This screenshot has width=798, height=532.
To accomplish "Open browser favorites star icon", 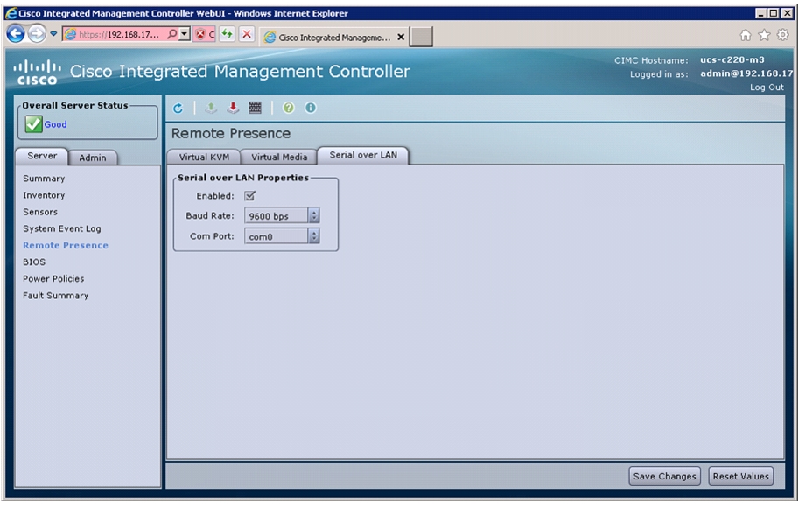I will (764, 35).
